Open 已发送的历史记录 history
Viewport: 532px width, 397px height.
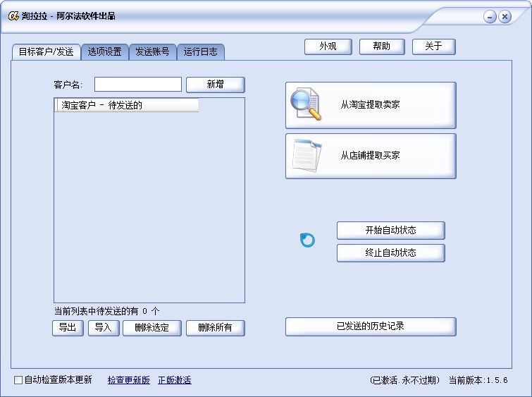coord(371,326)
